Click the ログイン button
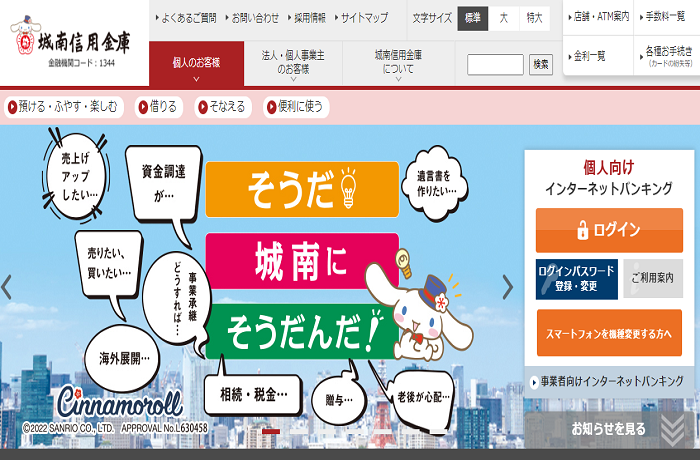Image resolution: width=700 pixels, height=460 pixels. [x=609, y=230]
